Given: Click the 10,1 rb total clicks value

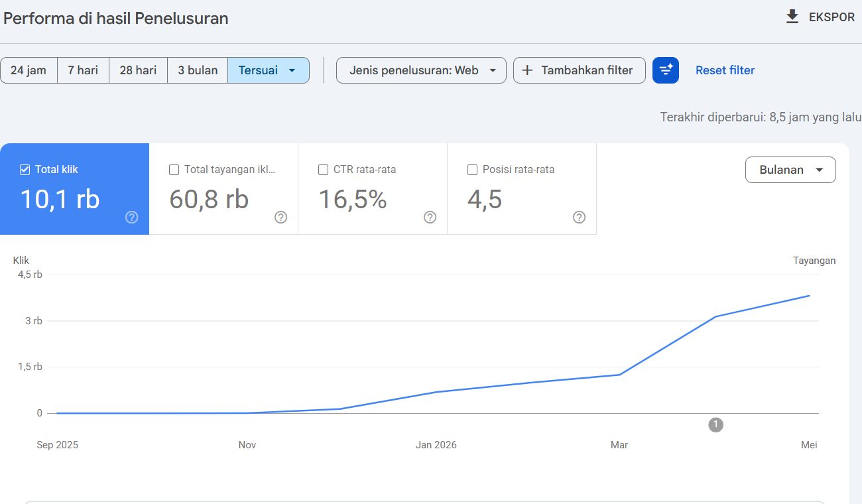Looking at the screenshot, I should (60, 199).
